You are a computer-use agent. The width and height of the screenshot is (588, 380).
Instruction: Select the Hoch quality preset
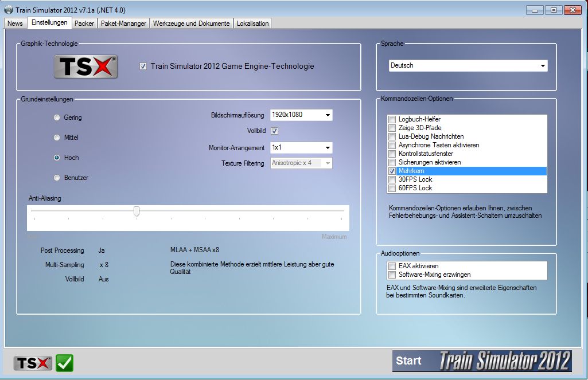pos(57,158)
